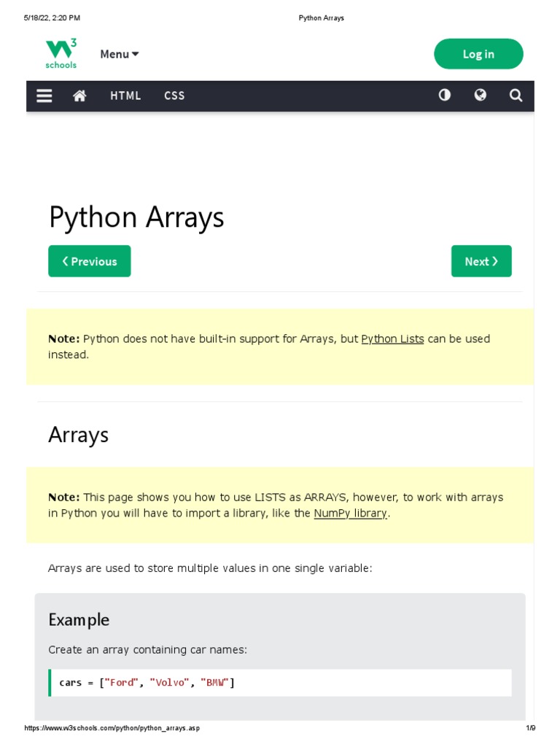Toggle dark mode contrast icon
This screenshot has height=747, width=560.
444,95
